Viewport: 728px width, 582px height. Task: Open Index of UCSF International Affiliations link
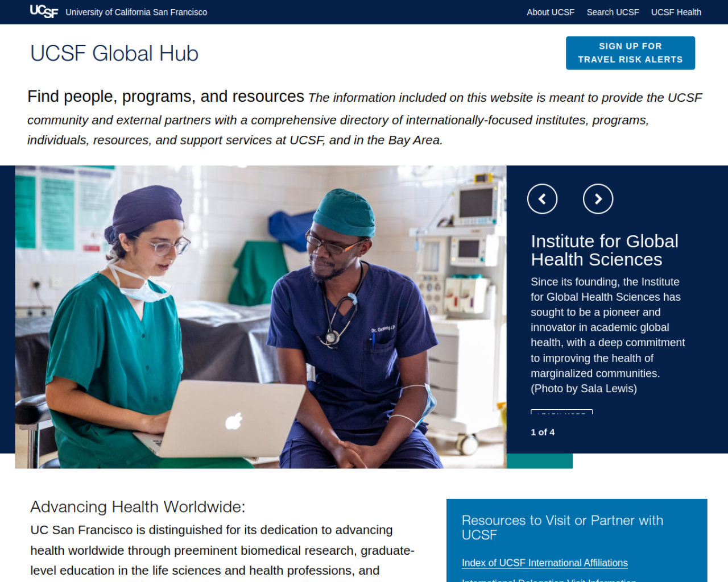[x=544, y=563]
